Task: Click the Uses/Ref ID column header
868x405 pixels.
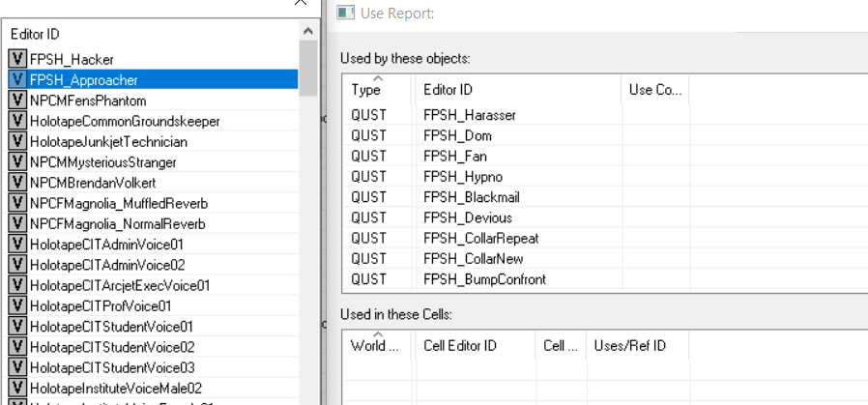Action: [x=638, y=345]
